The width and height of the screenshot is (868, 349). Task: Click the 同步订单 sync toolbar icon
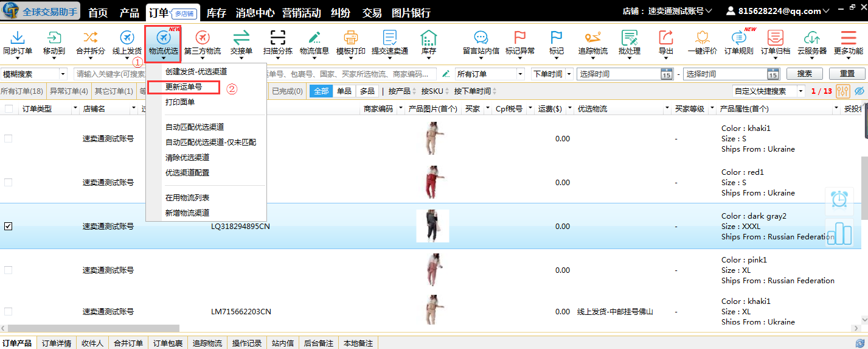point(18,37)
